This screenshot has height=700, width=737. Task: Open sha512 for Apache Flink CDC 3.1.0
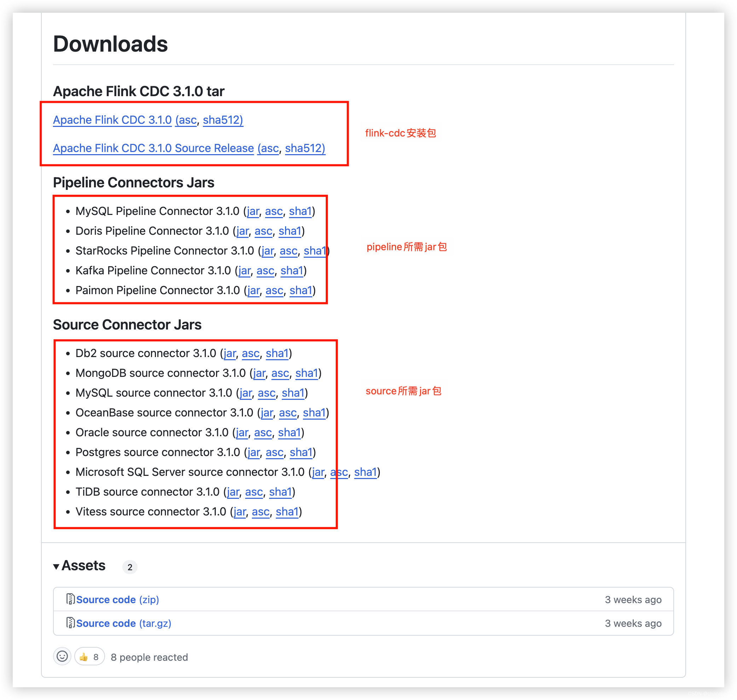coord(223,120)
